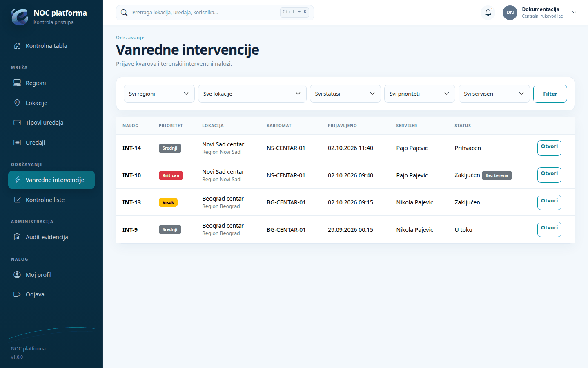Click the NOC platforma logo icon
Image resolution: width=588 pixels, height=368 pixels.
point(20,17)
